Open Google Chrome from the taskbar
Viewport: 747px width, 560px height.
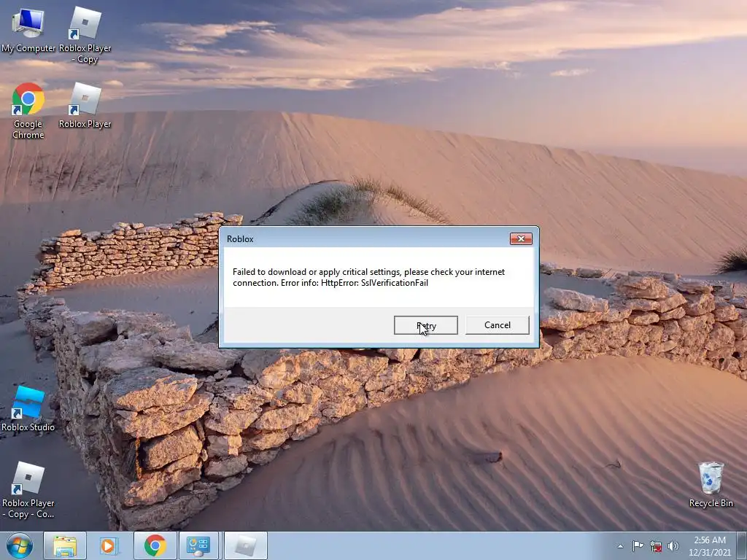[x=155, y=545]
